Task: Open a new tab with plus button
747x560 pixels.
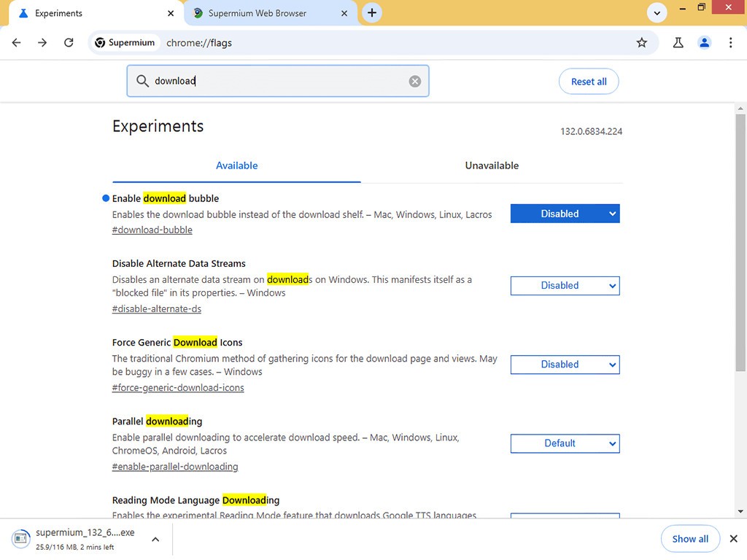Action: coord(372,13)
